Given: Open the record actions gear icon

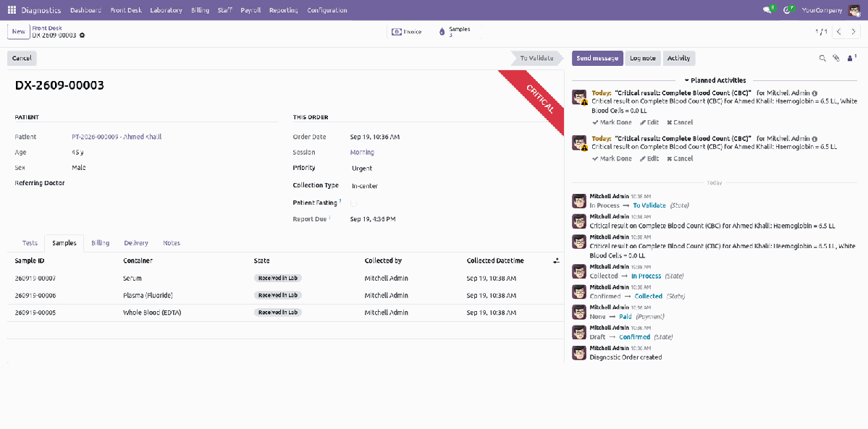Looking at the screenshot, I should coord(83,35).
